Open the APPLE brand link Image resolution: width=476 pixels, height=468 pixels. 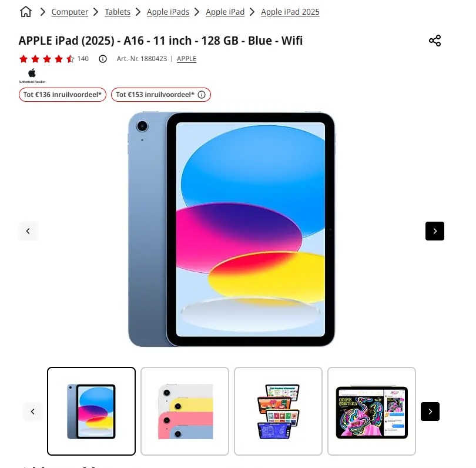coord(186,59)
